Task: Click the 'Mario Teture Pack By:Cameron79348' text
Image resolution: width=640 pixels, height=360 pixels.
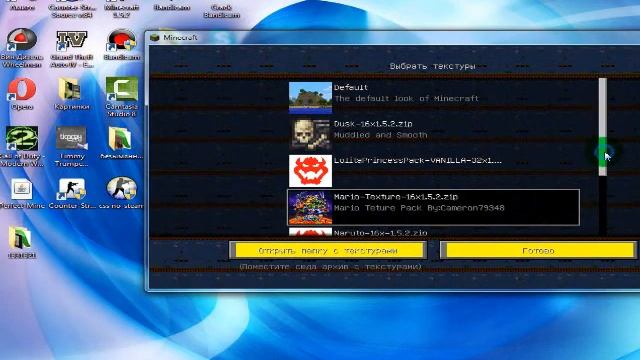Action: pos(419,208)
